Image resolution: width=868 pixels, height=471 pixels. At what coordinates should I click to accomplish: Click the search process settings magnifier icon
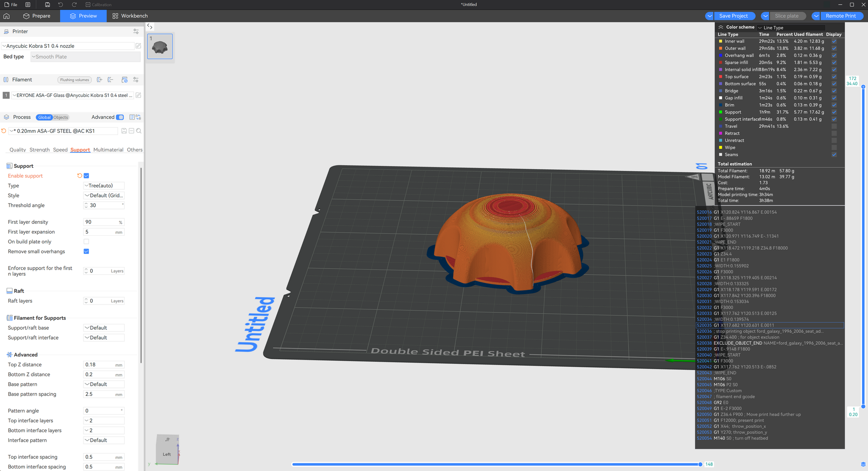click(139, 131)
